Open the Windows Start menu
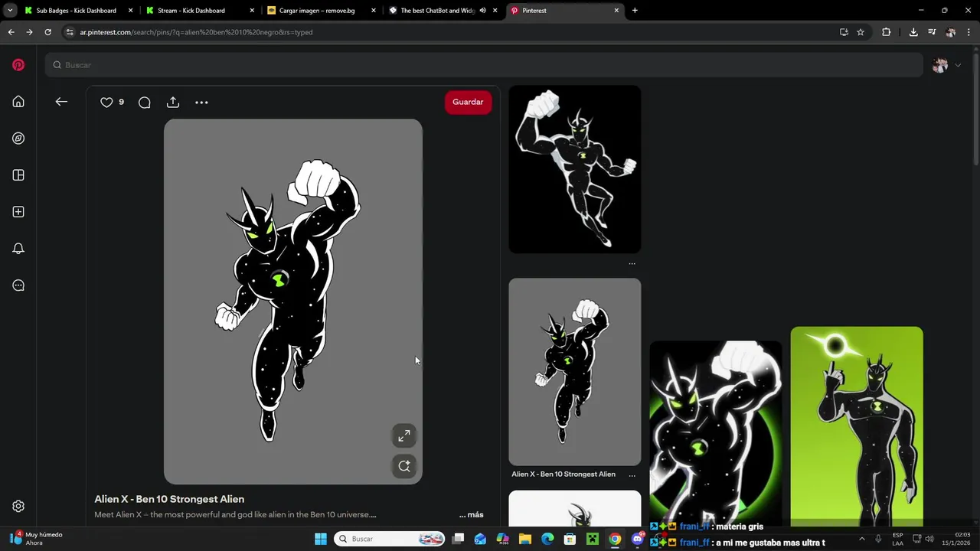This screenshot has width=980, height=551. (321, 539)
